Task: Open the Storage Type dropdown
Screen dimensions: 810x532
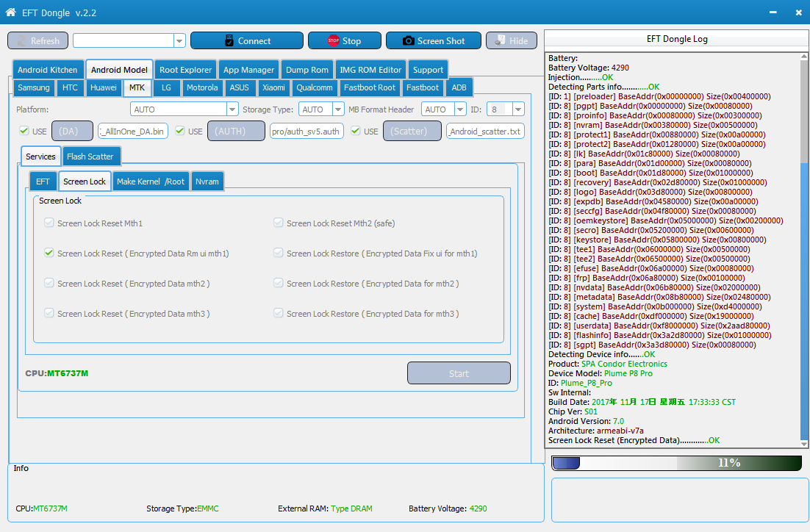Action: (338, 109)
